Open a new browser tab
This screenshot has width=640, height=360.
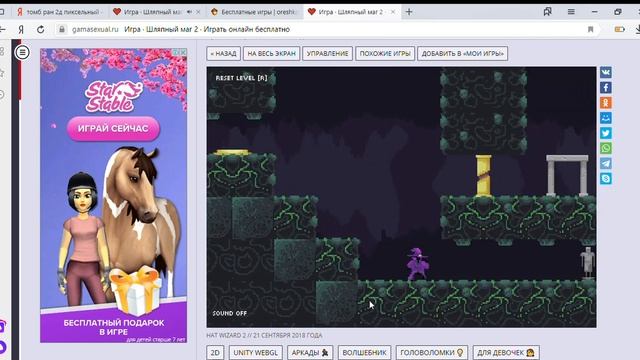click(x=409, y=12)
